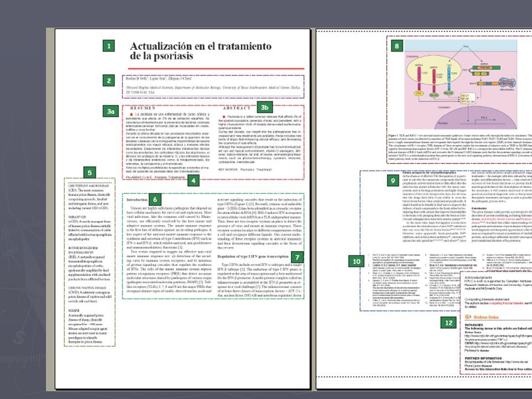Click the "Introduction" section heading
The image size is (532, 399).
point(137,200)
